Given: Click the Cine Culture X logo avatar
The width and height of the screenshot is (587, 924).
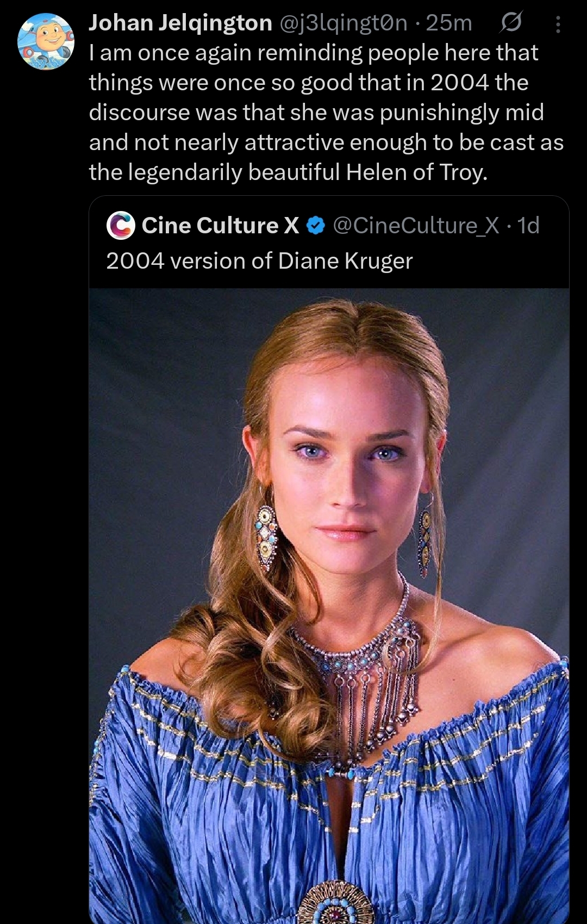Looking at the screenshot, I should coord(121,225).
